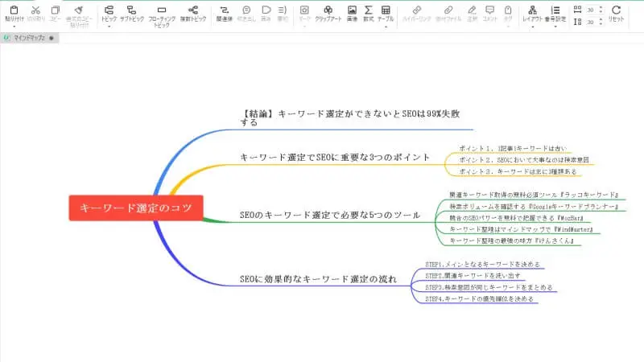Expand the Table (テーブル) dropdown
This screenshot has height=362, width=644.
point(386,27)
